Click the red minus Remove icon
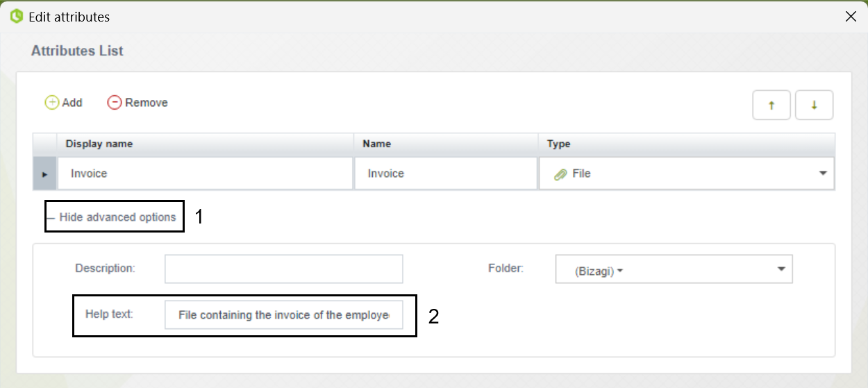 pyautogui.click(x=115, y=103)
